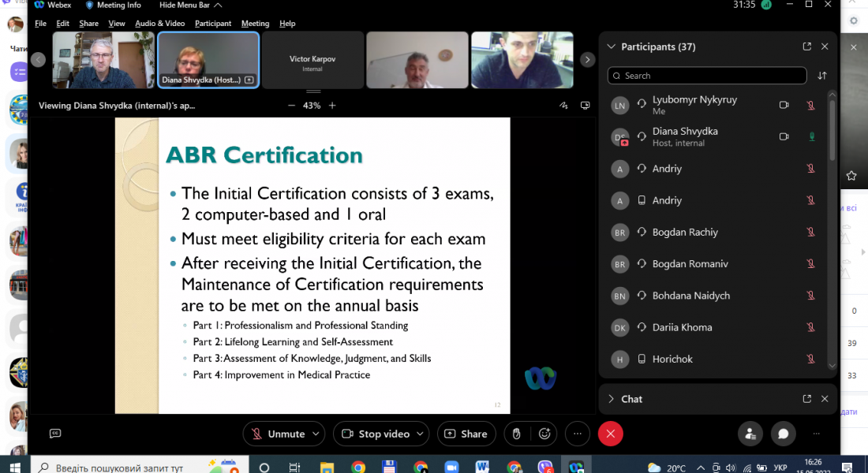This screenshot has width=868, height=473.
Task: Click the chat bubble panel icon
Action: (x=783, y=434)
